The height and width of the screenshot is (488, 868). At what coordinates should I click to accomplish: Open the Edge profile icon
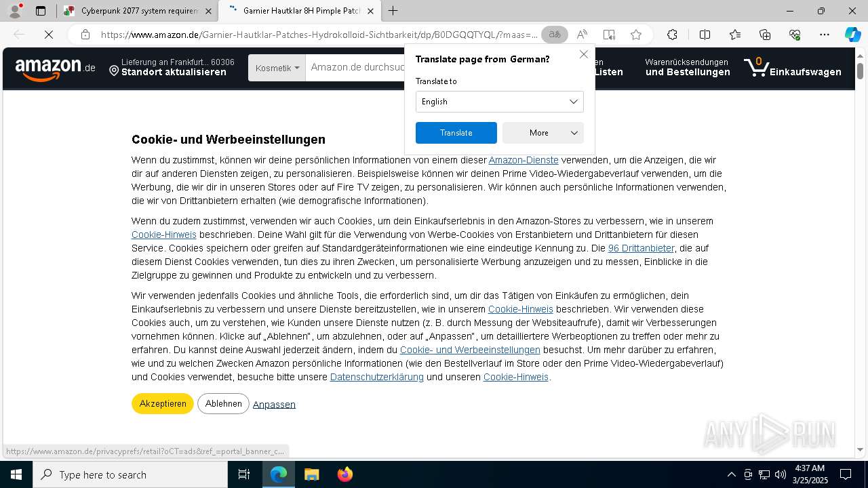(x=14, y=11)
